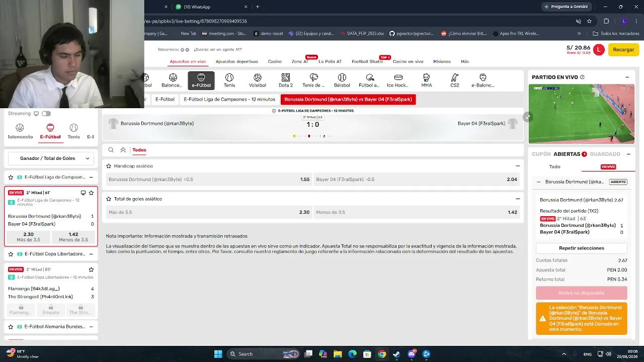Collapse the Total de goles asiático market
This screenshot has height=362, width=644.
[518, 199]
